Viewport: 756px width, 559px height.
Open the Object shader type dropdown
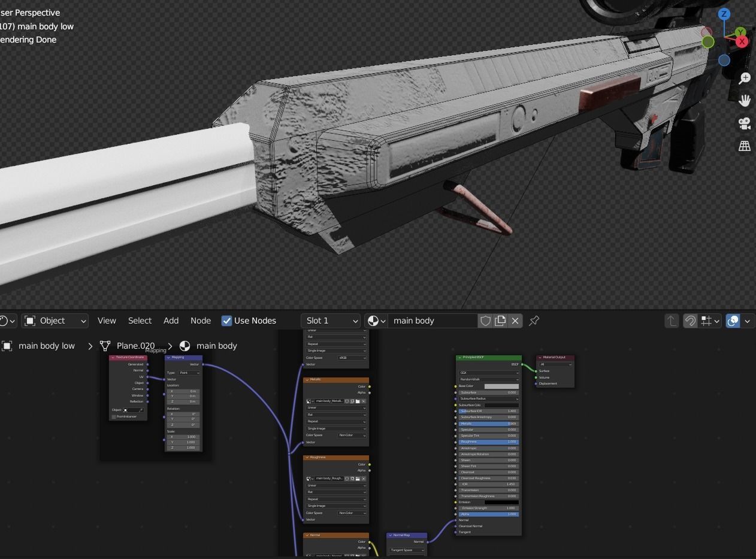56,321
